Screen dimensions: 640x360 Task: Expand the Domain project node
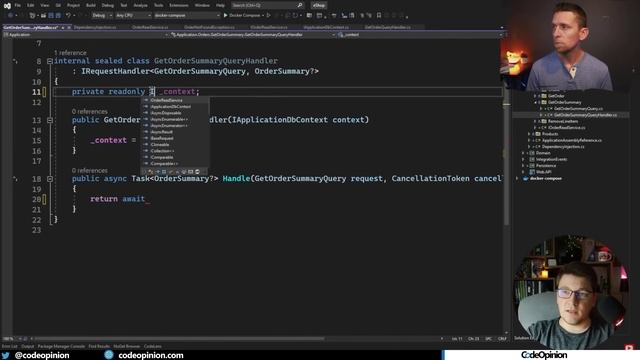point(523,153)
